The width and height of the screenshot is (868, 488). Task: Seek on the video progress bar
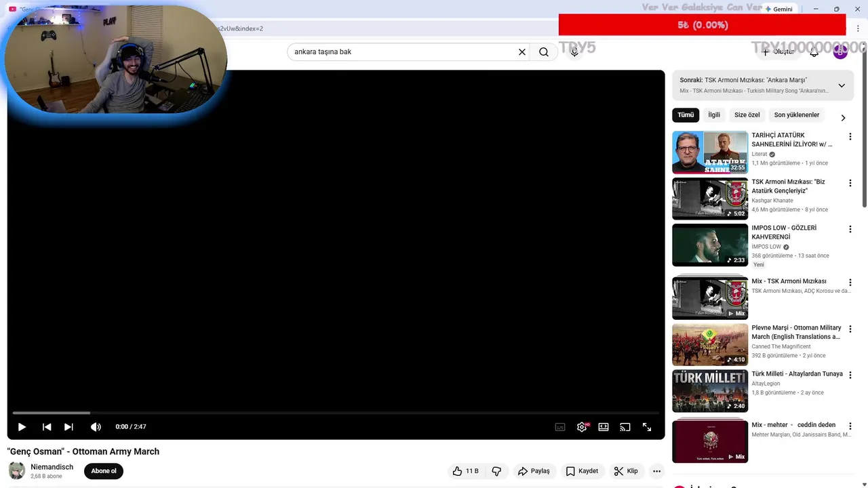(x=336, y=413)
